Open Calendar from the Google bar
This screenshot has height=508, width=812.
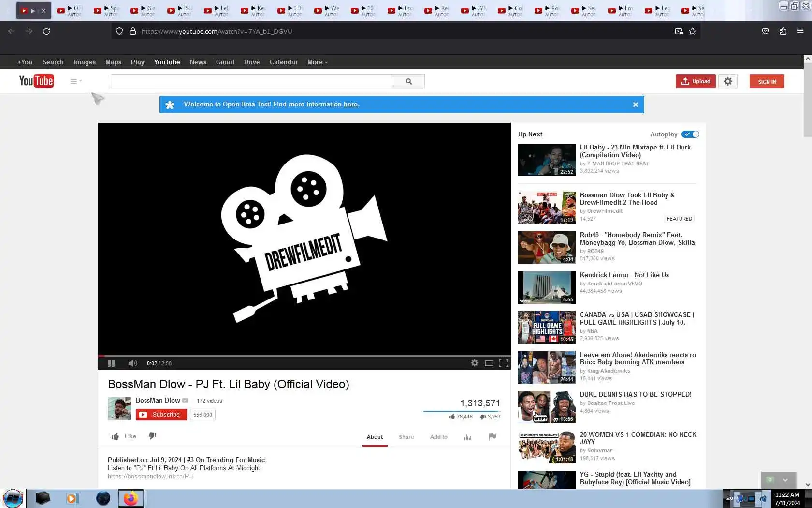pyautogui.click(x=283, y=62)
